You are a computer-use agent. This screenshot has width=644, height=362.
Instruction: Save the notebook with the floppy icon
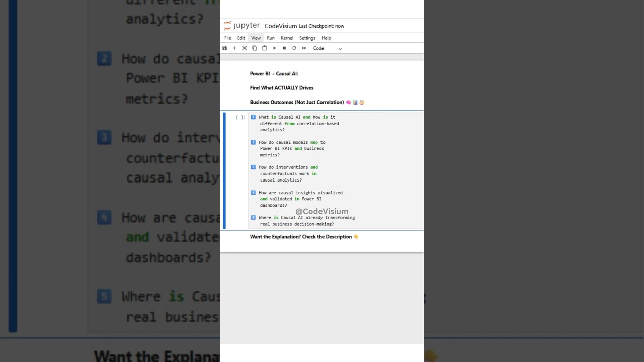pos(225,48)
